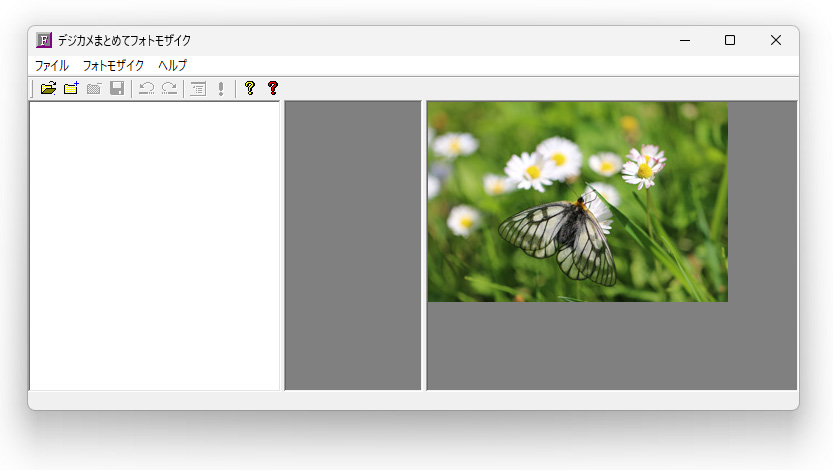833x470 pixels.
Task: Click the exclamation mark execute icon
Action: coord(221,88)
